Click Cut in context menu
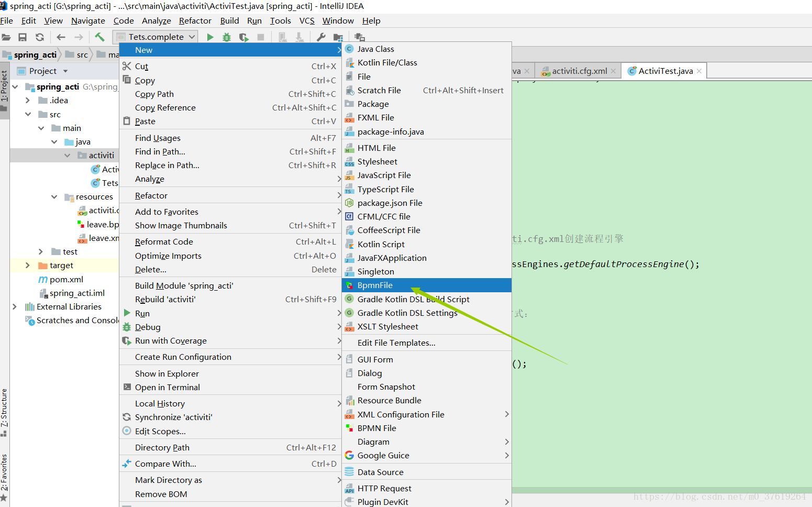This screenshot has width=812, height=507. click(x=230, y=67)
